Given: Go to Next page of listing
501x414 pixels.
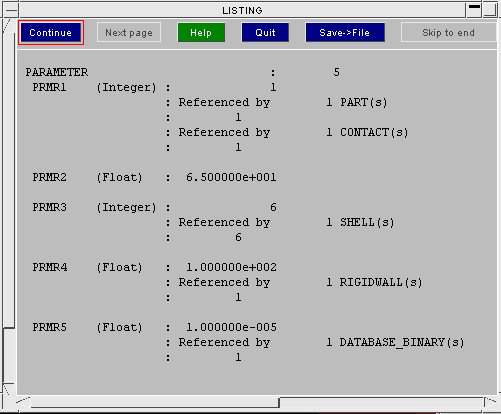Looking at the screenshot, I should 129,33.
